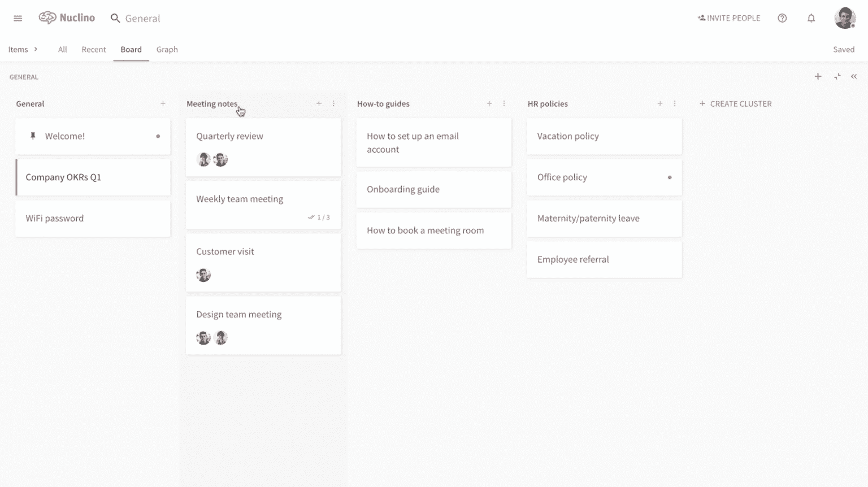
Task: Open the user profile avatar
Action: coord(845,18)
